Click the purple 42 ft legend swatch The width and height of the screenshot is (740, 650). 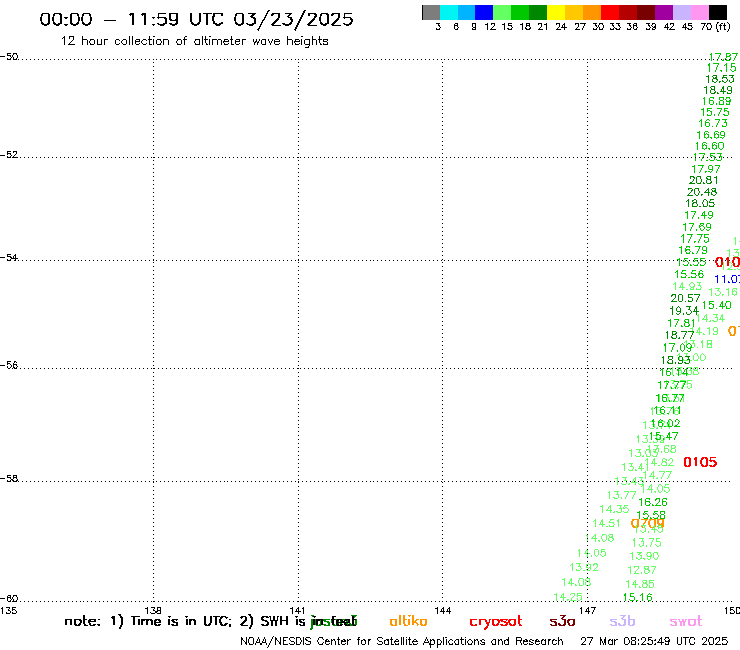(664, 12)
